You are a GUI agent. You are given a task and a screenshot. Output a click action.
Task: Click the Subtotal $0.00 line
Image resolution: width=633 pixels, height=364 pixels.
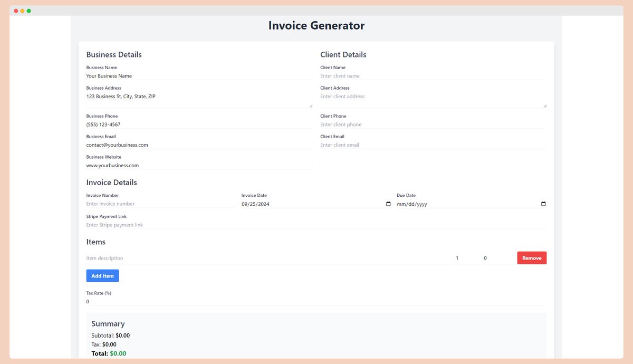(x=111, y=336)
